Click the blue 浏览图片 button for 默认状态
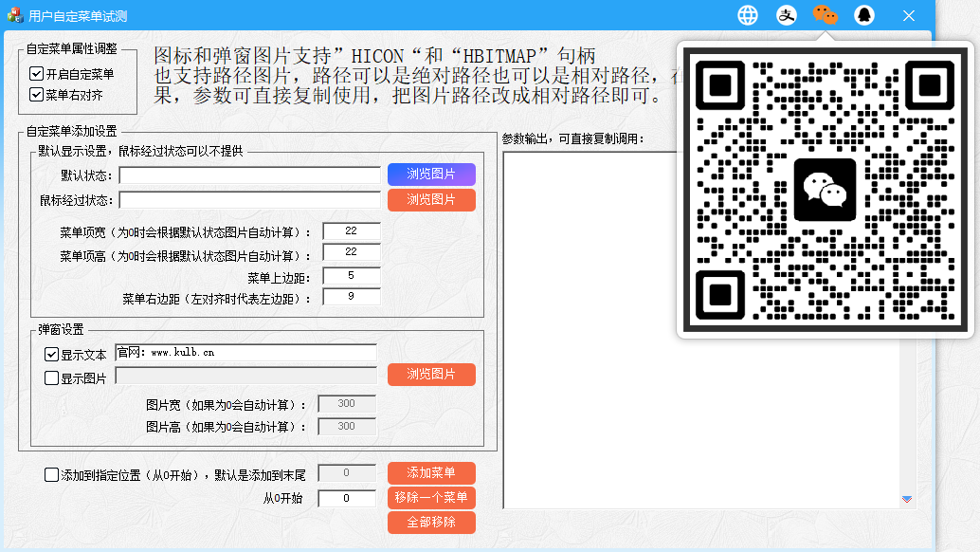The width and height of the screenshot is (980, 552). coord(431,175)
